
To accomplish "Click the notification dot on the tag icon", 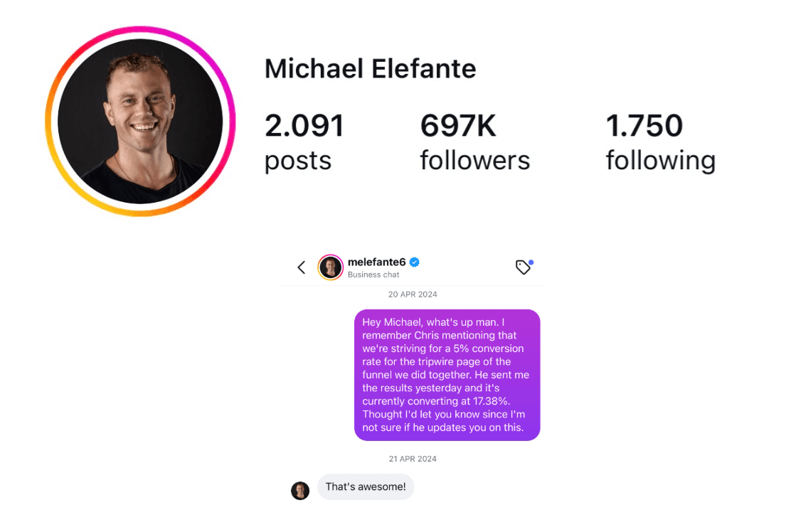I will [x=531, y=260].
